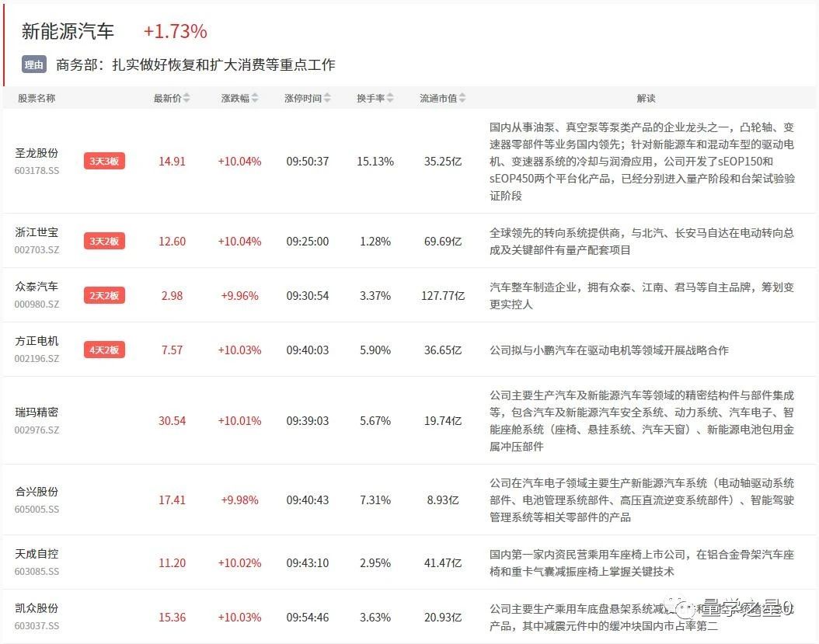Open the 合兴股份 stock entry

[x=36, y=492]
